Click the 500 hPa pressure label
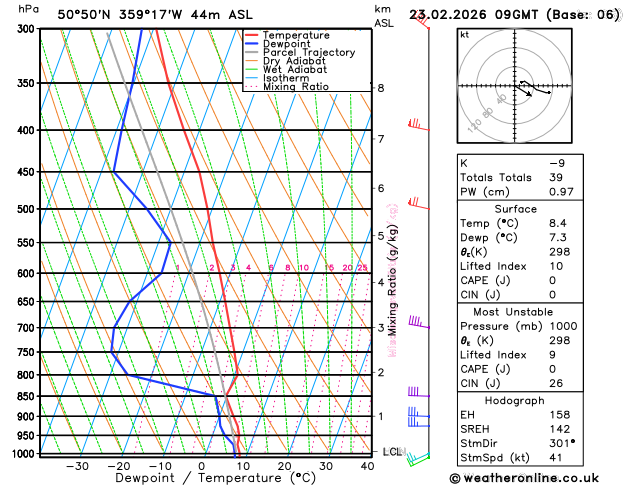The height and width of the screenshot is (486, 629). 28,209
